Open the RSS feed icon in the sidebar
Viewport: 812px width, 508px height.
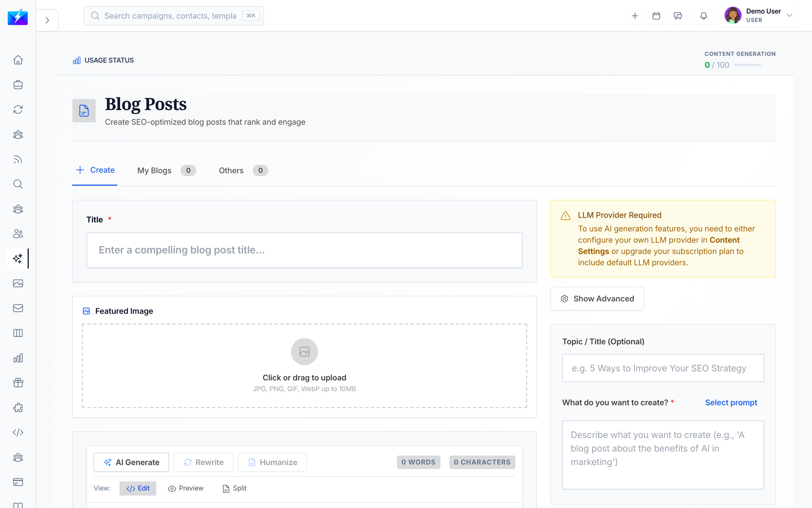click(18, 159)
